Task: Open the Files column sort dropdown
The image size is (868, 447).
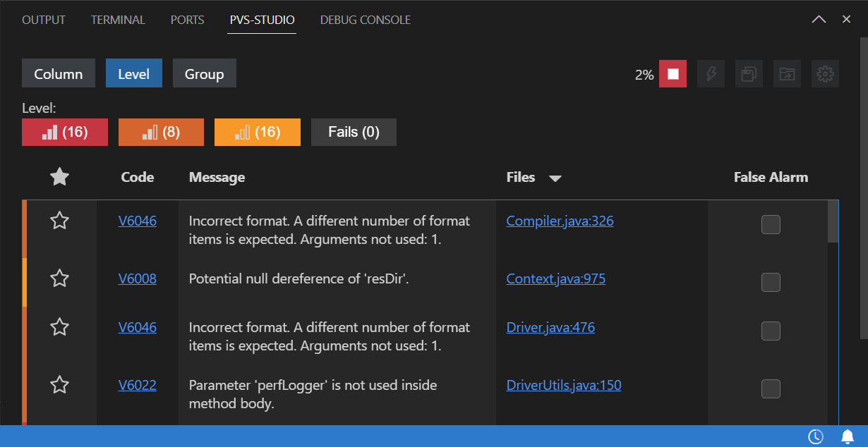Action: [555, 178]
